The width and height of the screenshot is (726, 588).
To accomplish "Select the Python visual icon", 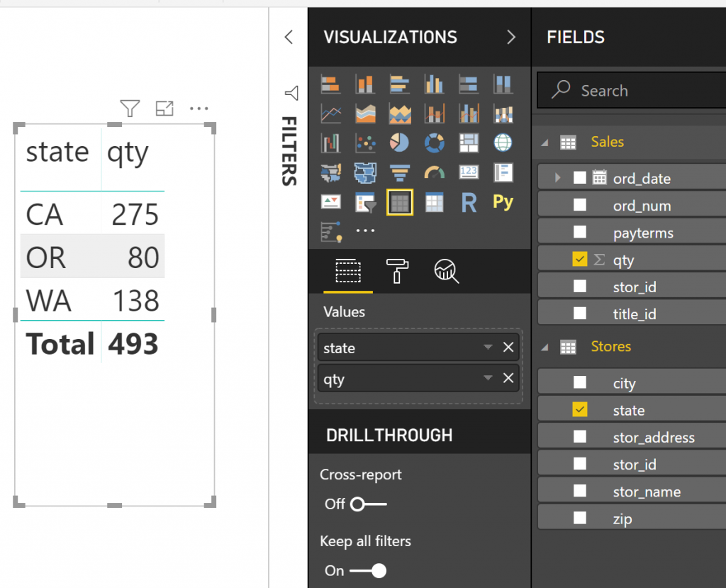I will pos(503,202).
